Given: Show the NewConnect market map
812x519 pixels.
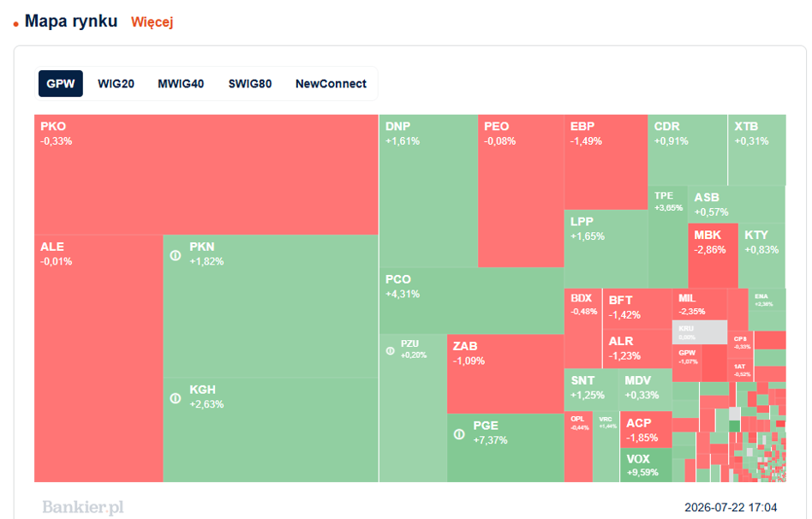Looking at the screenshot, I should click(x=331, y=84).
